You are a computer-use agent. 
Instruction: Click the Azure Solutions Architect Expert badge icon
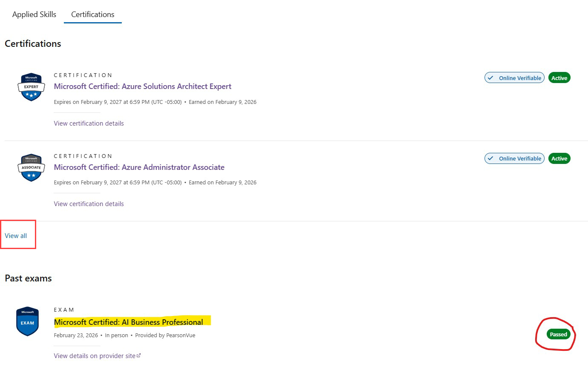click(31, 87)
